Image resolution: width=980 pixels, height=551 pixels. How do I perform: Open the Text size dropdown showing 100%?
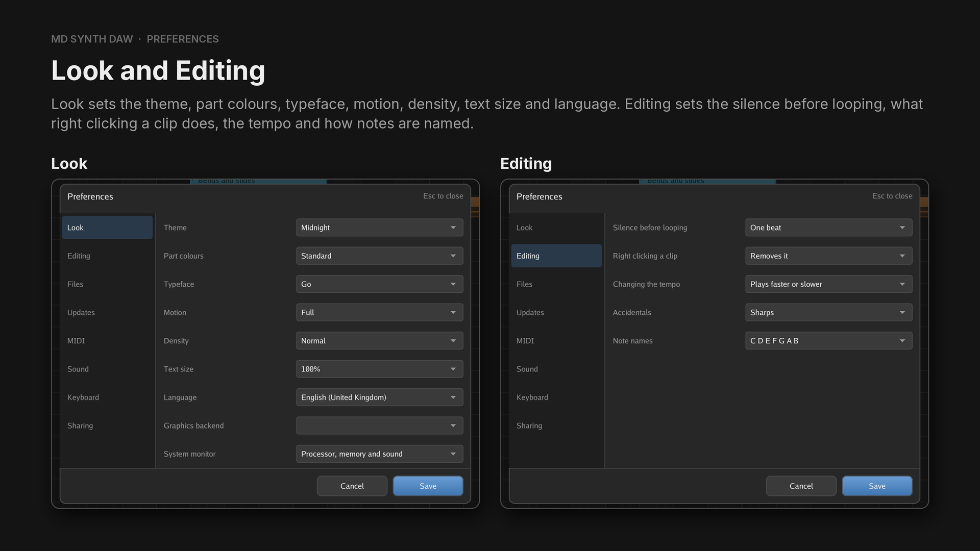point(379,369)
